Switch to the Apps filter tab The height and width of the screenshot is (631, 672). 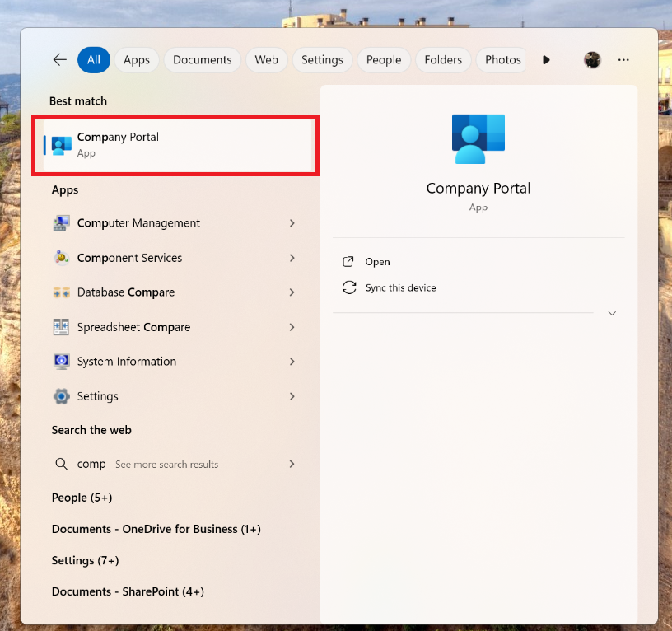click(x=137, y=59)
